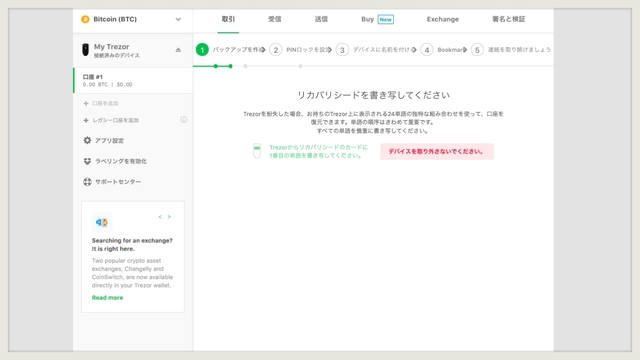Click the orange Bitcoin coin icon
The height and width of the screenshot is (360, 640).
point(85,19)
